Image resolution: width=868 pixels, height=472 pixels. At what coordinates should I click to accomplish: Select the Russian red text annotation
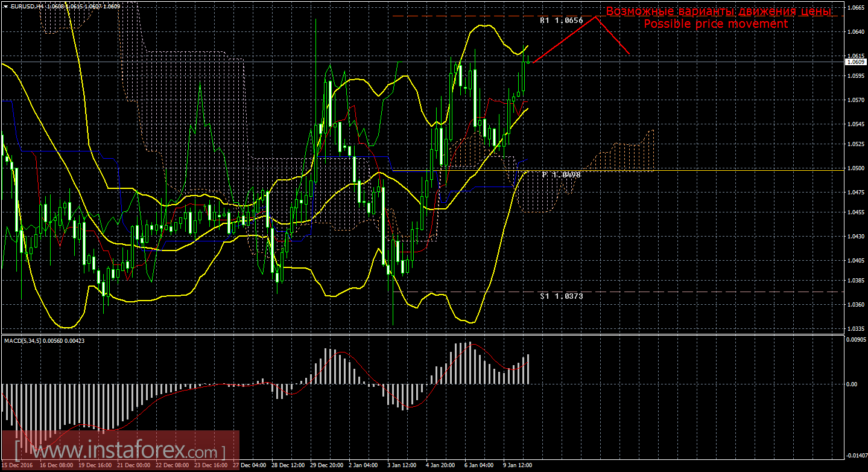[x=718, y=11]
